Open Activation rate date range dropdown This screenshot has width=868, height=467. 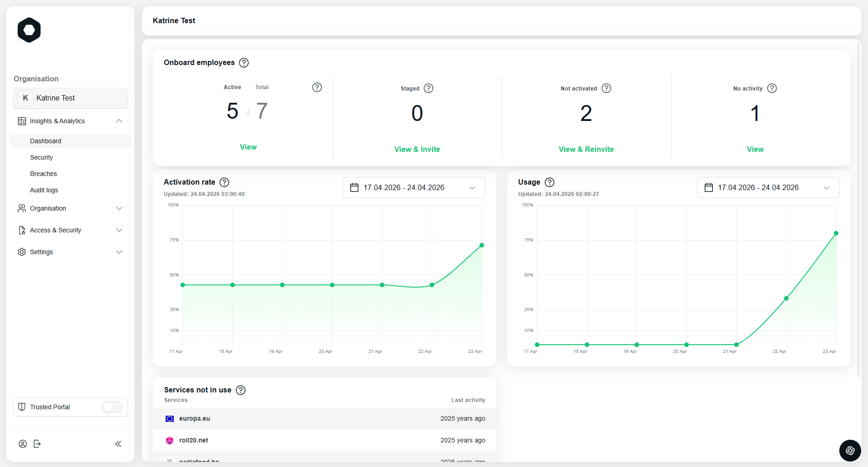414,187
